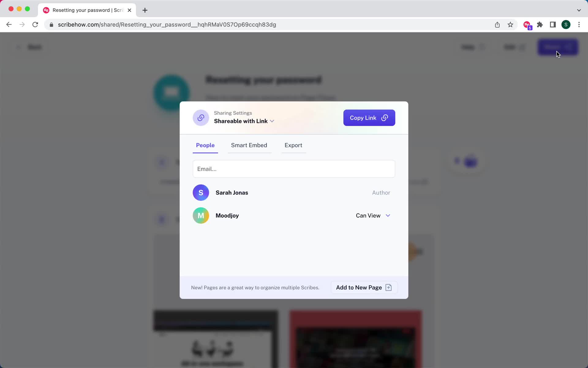Click Sarah Jonas author entry
588x368 pixels.
(x=293, y=192)
